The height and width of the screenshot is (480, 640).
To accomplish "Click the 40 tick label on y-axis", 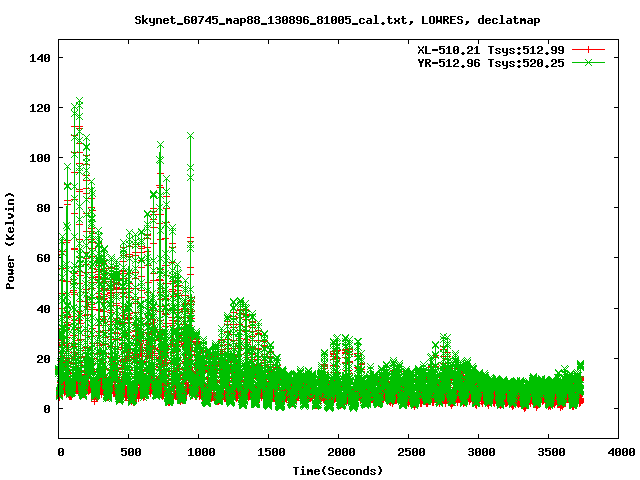I will click(x=44, y=309).
